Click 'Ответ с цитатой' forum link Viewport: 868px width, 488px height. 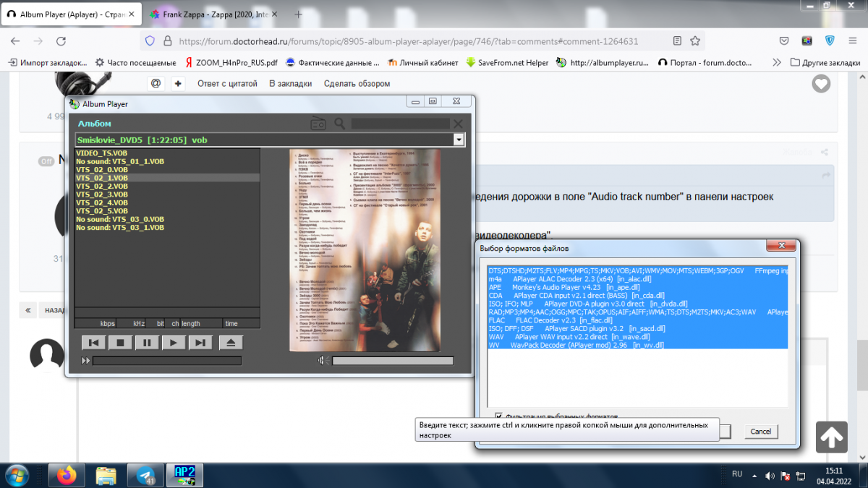227,84
